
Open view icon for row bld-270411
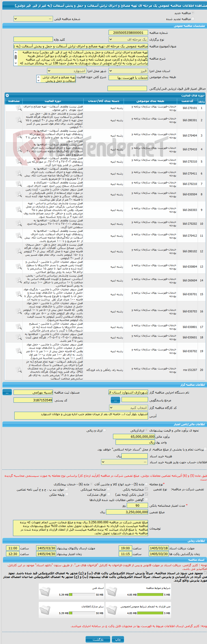(x=19, y=173)
